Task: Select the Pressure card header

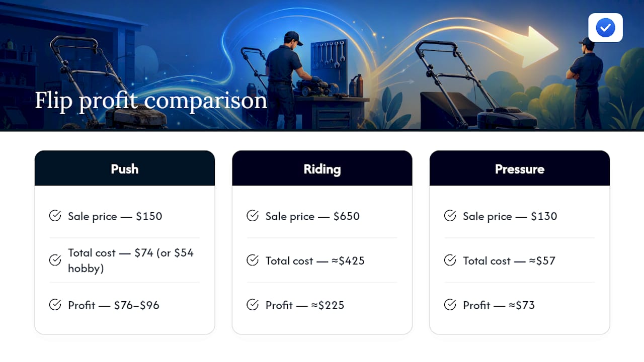Action: click(x=520, y=168)
